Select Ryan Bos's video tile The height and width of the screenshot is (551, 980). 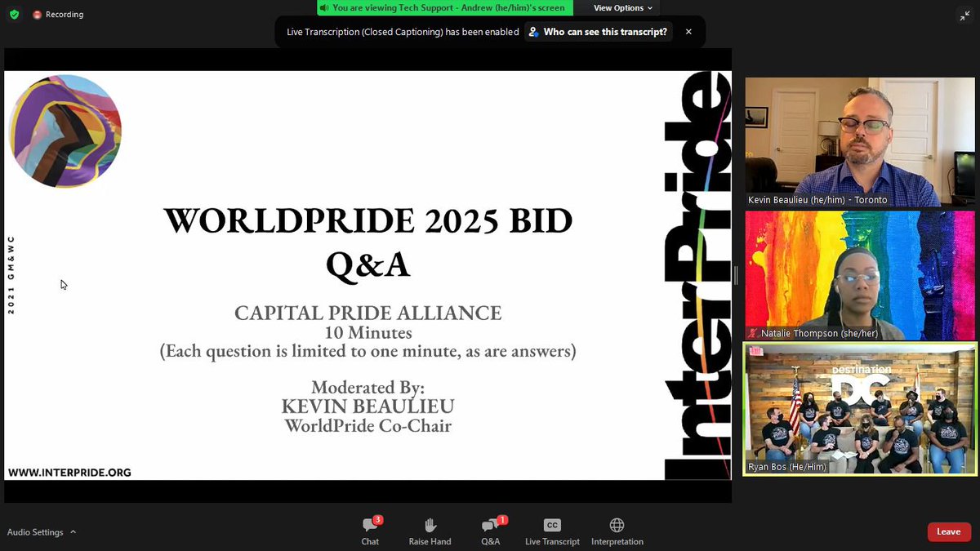[x=860, y=409]
